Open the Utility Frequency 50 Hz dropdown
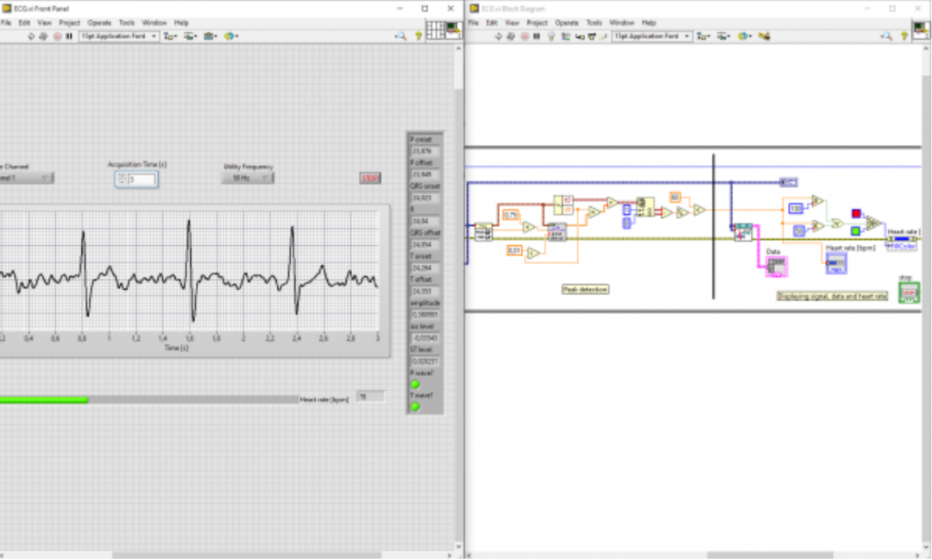This screenshot has width=932, height=560. pyautogui.click(x=248, y=178)
